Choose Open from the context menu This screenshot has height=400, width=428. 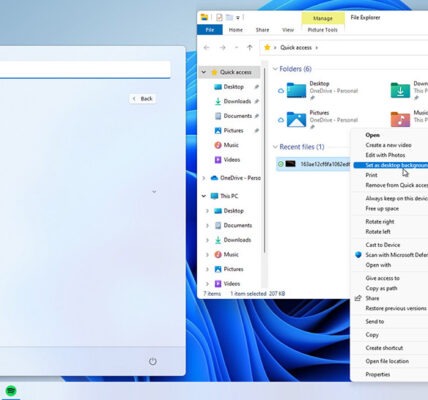372,135
